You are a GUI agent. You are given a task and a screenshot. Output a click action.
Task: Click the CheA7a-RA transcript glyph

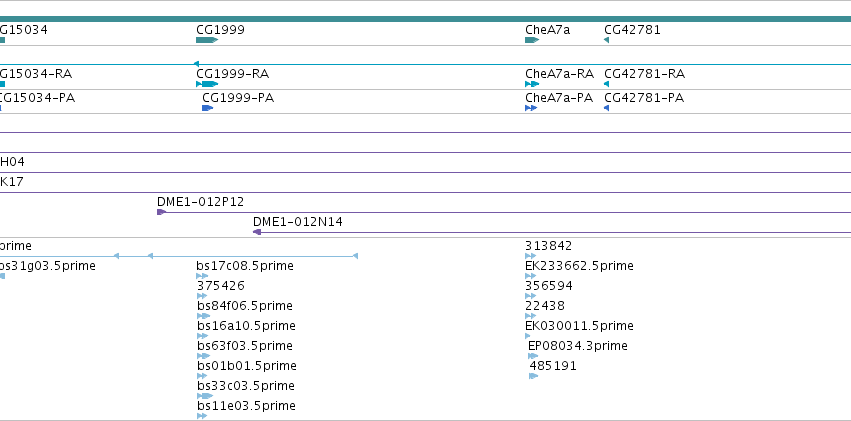click(532, 84)
